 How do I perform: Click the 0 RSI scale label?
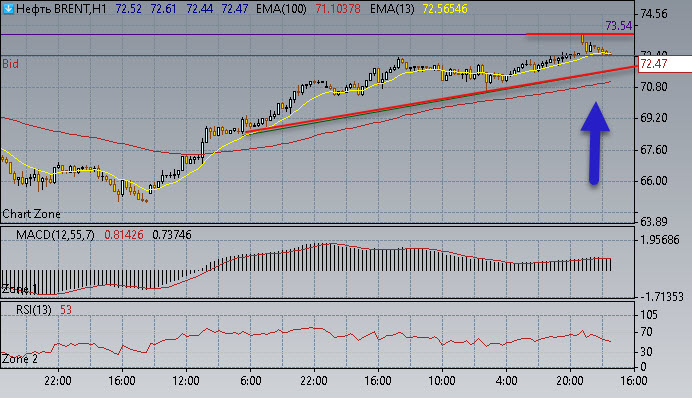643,367
